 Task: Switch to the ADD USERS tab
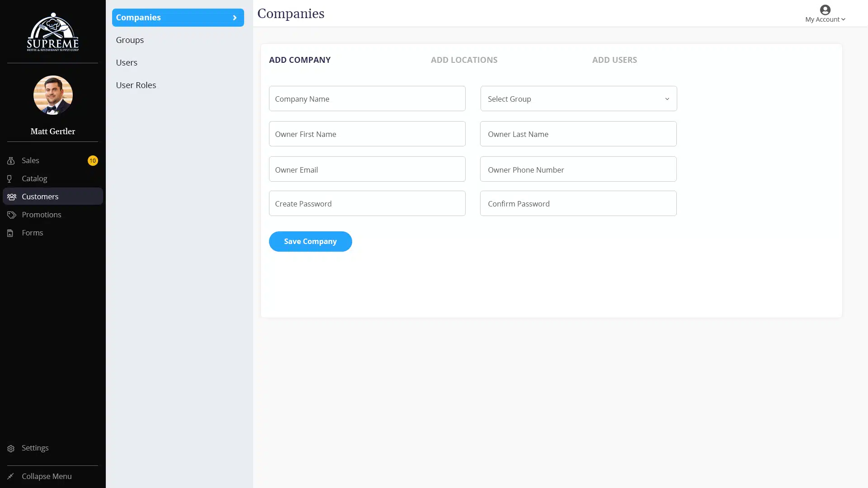614,60
